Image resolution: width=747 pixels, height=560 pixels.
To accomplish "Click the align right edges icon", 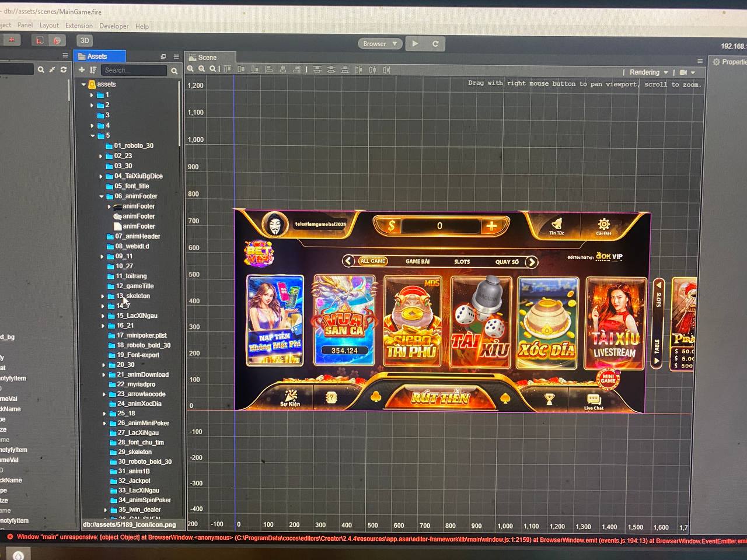I will [296, 69].
